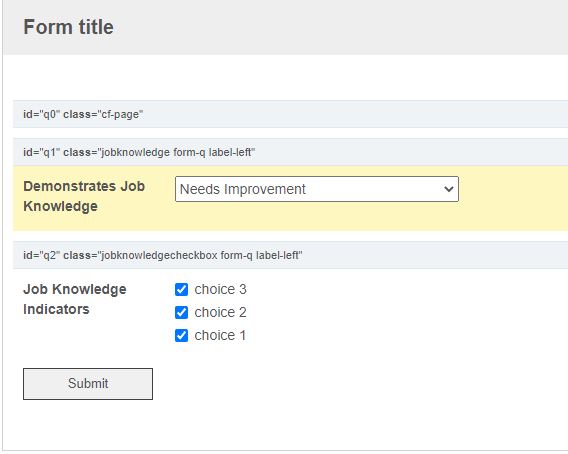This screenshot has width=568, height=454.
Task: Click yellow highlighted row right of dropdown
Action: (513, 198)
